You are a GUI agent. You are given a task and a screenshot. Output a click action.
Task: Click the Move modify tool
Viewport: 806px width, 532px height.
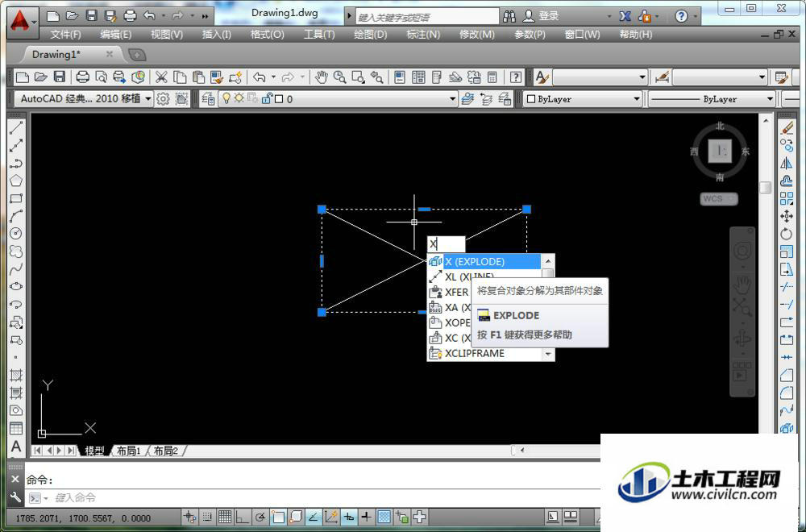tap(787, 216)
